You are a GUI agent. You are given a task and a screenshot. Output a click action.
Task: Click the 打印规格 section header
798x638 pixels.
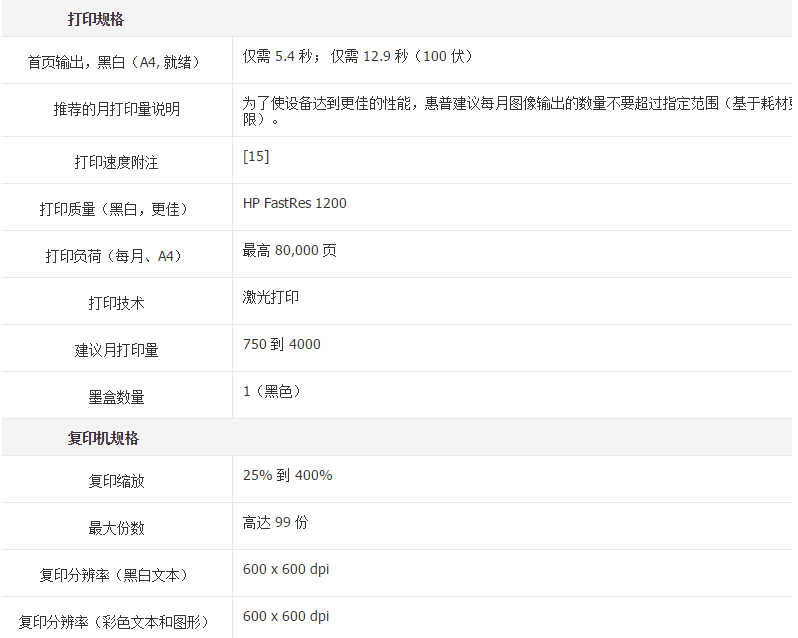click(x=96, y=19)
